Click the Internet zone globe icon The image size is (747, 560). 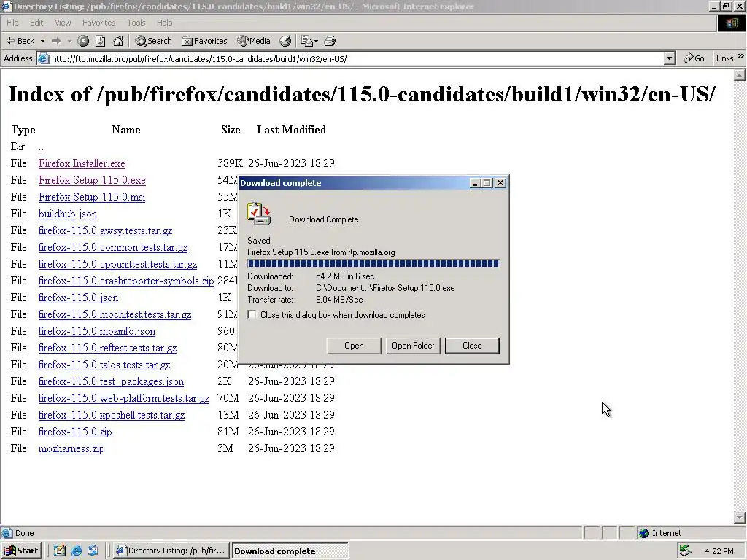click(x=643, y=533)
